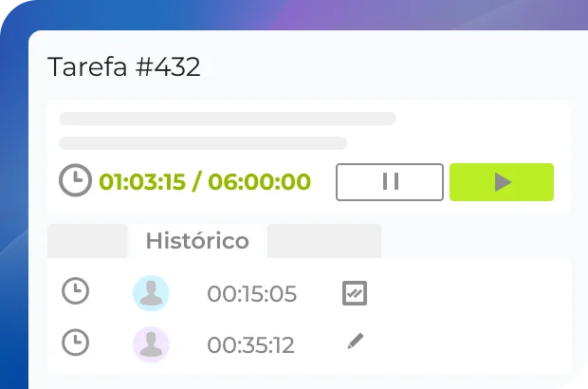Click the large clock icon beside the timer
The height and width of the screenshot is (389, 588).
pyautogui.click(x=75, y=181)
